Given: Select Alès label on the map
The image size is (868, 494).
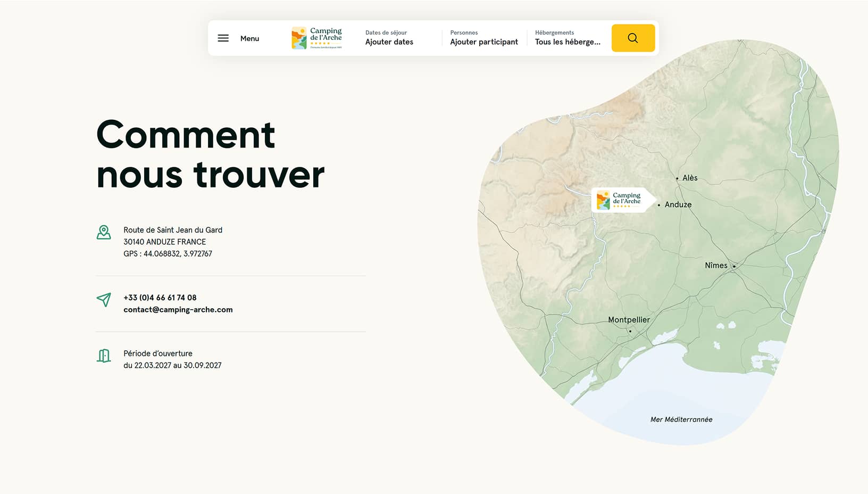Looking at the screenshot, I should 690,178.
